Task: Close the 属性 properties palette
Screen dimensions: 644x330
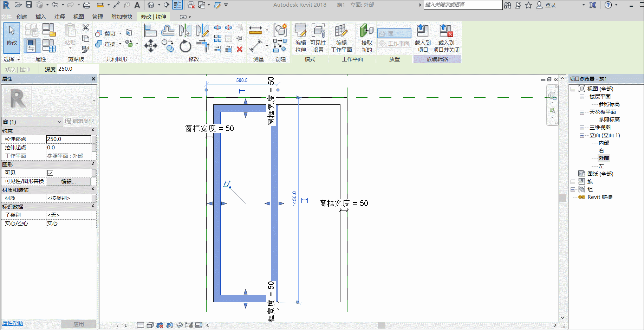Action: tap(93, 79)
